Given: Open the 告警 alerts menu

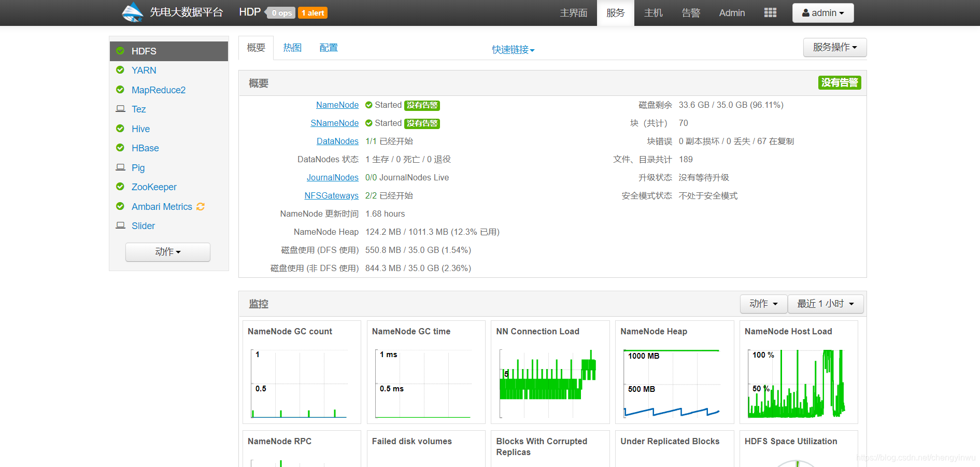Looking at the screenshot, I should (691, 13).
